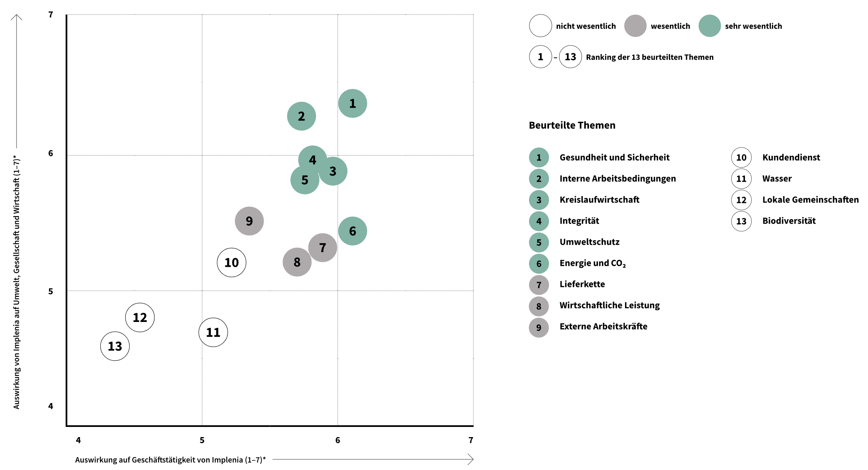The image size is (868, 470).
Task: Click bubble 11 in the scatter plot
Action: 213,332
